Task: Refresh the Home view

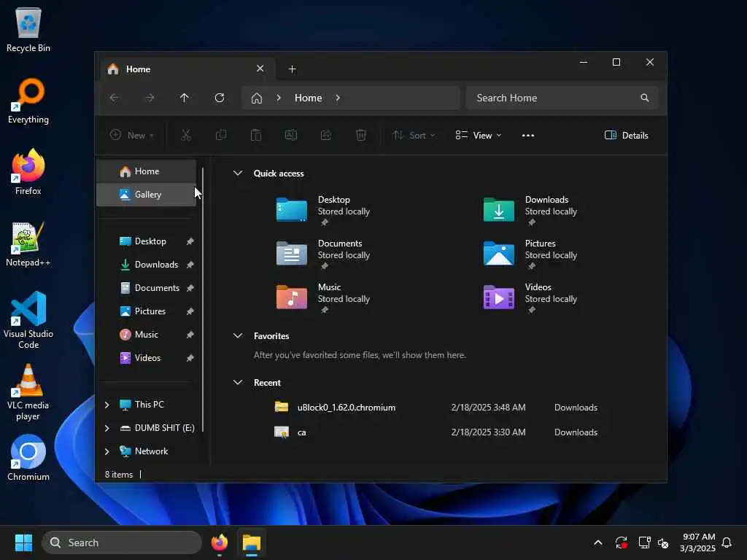Action: click(220, 98)
